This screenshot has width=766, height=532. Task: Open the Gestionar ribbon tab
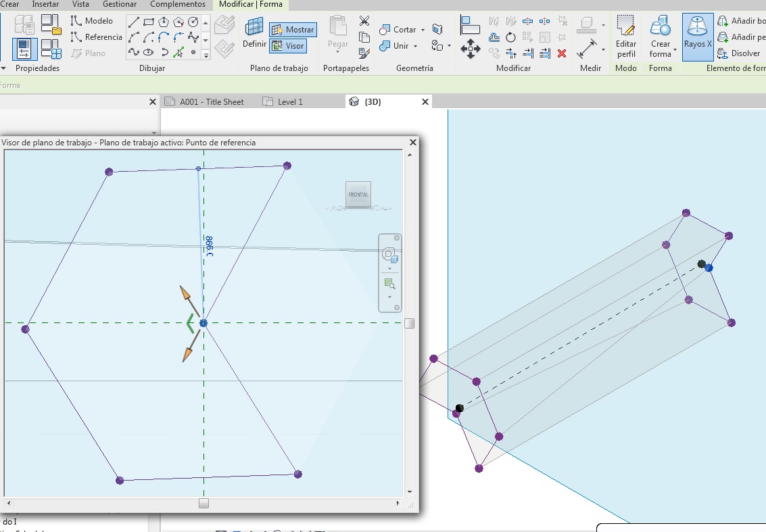tap(119, 4)
